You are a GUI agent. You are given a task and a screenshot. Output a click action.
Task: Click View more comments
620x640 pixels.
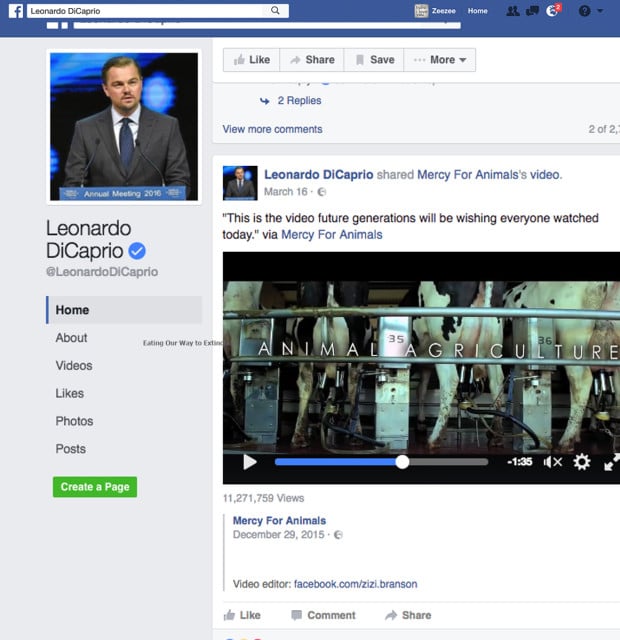272,129
